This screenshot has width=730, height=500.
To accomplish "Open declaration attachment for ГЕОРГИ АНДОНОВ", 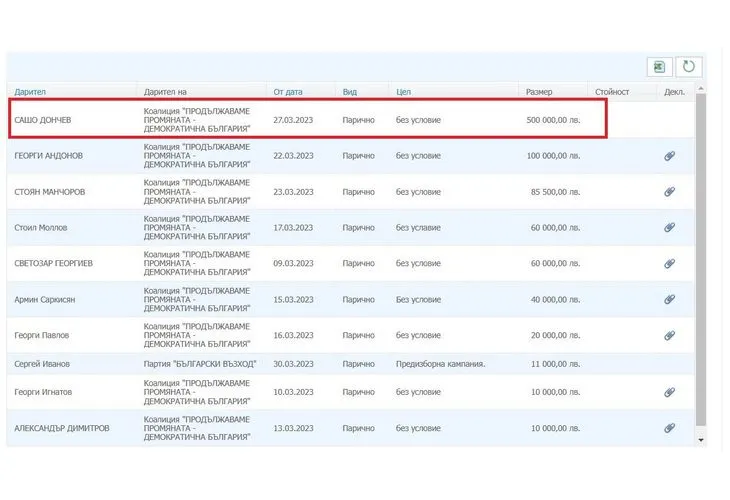I will (x=670, y=156).
